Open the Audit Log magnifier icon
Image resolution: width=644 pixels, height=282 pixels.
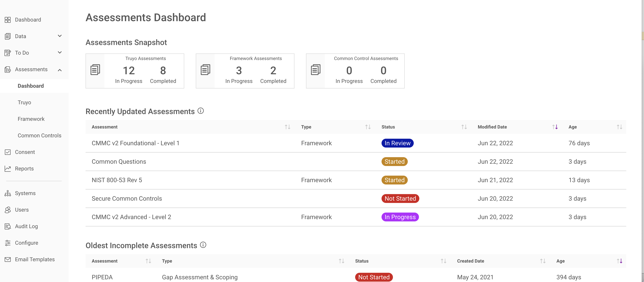8,226
